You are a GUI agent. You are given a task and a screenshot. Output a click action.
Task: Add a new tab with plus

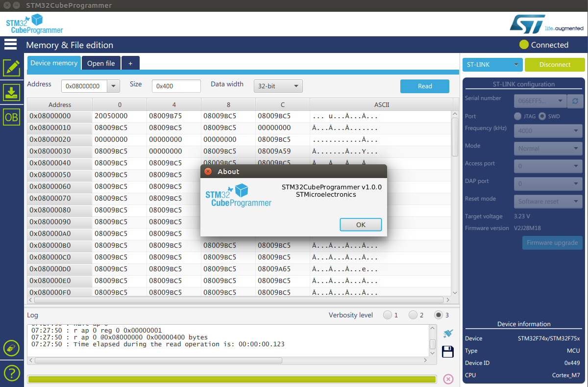130,63
